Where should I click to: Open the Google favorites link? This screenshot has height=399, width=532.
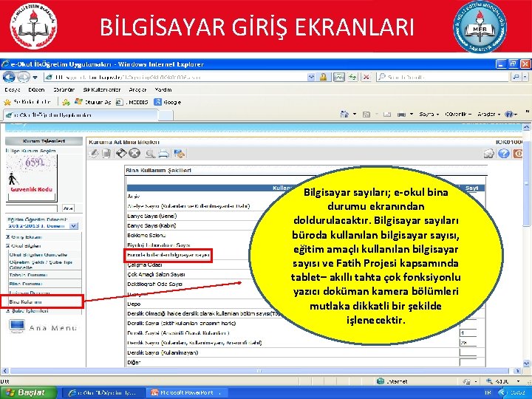pos(167,102)
